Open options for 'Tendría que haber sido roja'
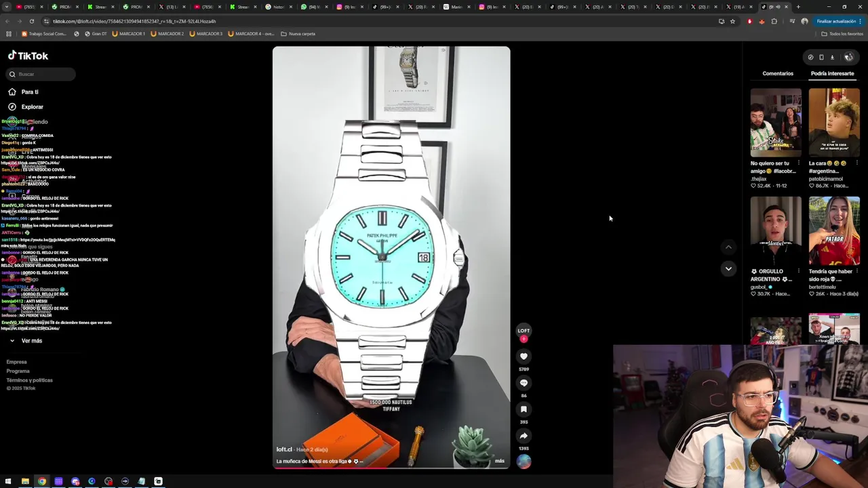Image resolution: width=868 pixels, height=488 pixels. pyautogui.click(x=857, y=272)
